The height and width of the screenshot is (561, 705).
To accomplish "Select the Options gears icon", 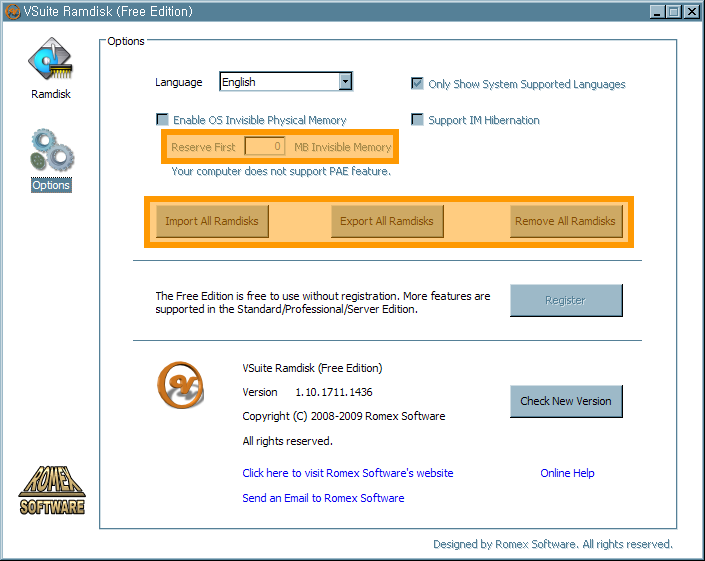I will coord(52,150).
